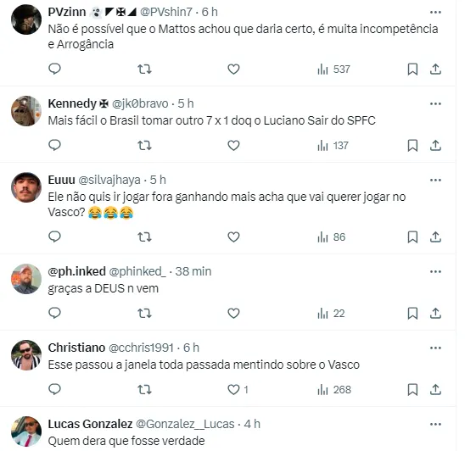Bookmark Kennedy's tweet about the 7 x 1
476x451 pixels.
pos(412,146)
